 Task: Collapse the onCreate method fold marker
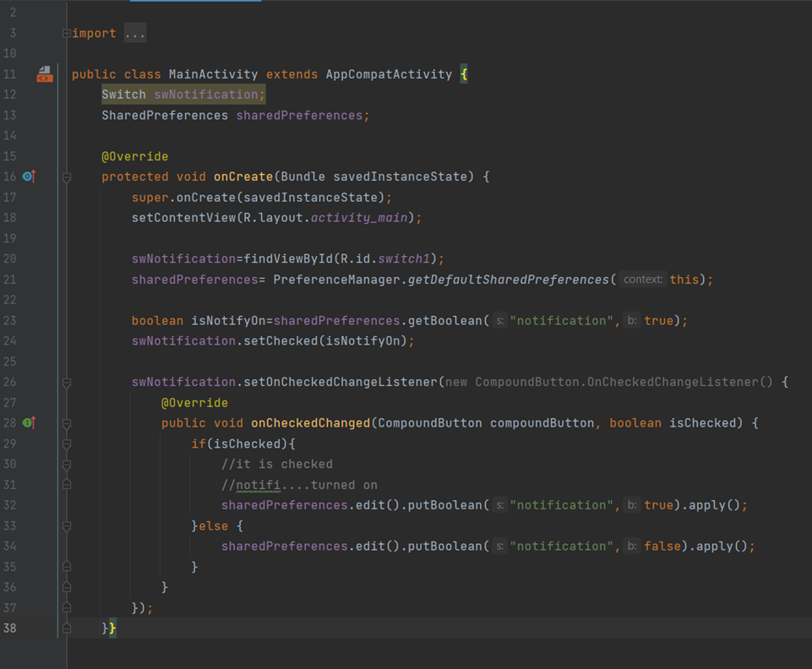click(66, 177)
